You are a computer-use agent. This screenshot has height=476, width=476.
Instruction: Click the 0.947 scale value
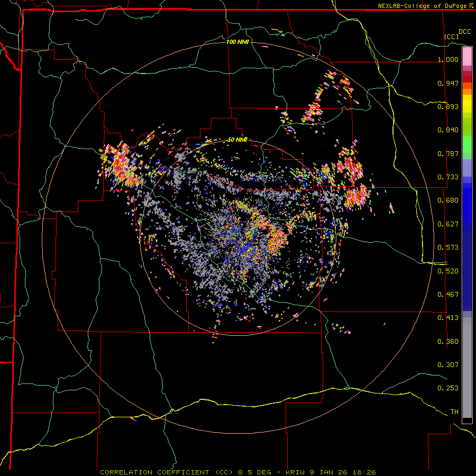click(448, 83)
